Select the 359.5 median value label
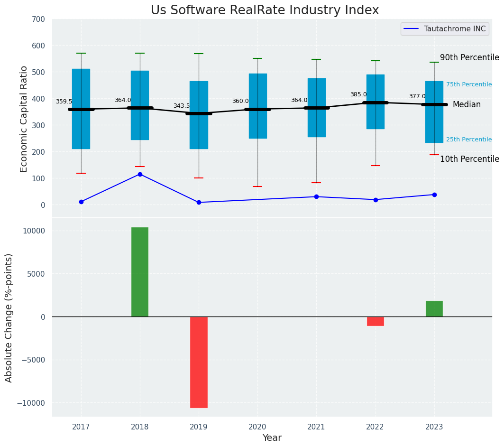 click(64, 102)
